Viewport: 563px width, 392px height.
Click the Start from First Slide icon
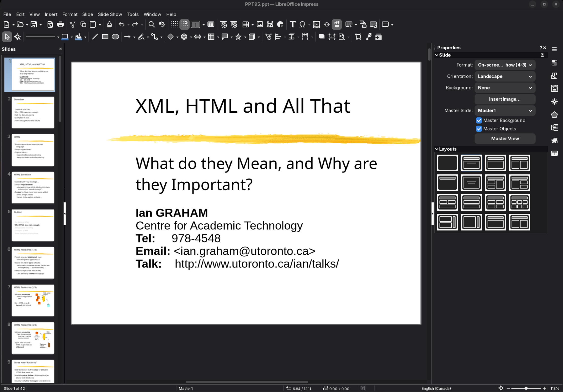[224, 24]
